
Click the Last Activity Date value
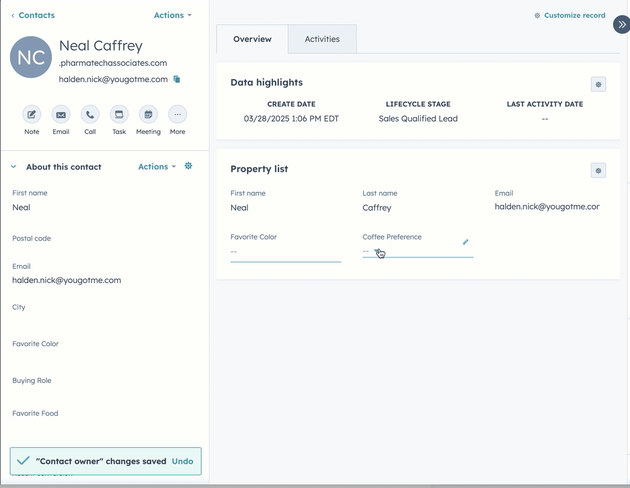point(545,119)
